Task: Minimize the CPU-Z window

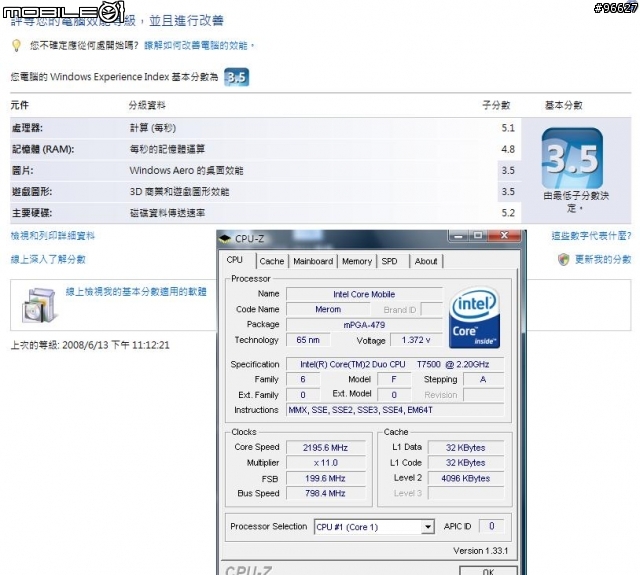Action: click(x=458, y=235)
